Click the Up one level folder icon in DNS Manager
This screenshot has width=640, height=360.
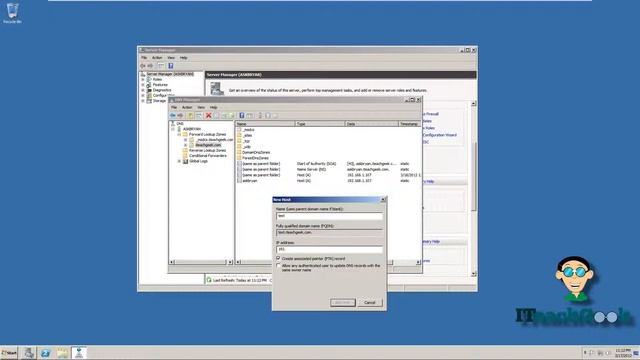point(190,116)
